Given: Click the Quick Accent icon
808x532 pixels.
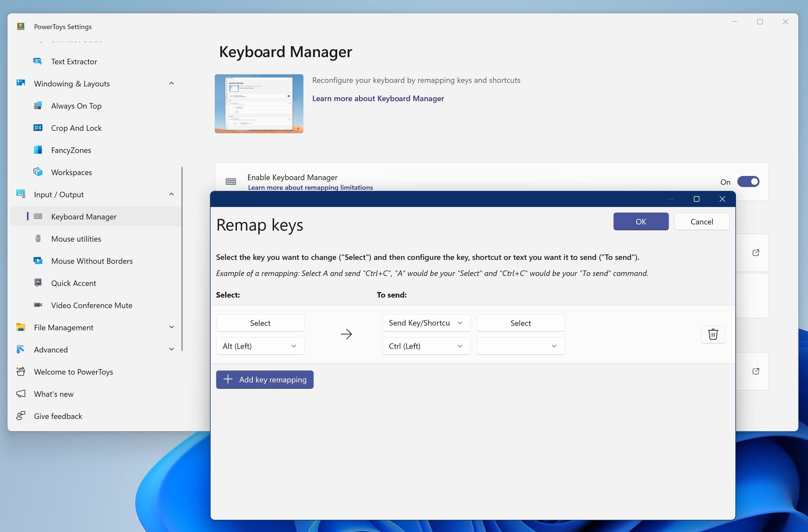Looking at the screenshot, I should click(x=38, y=283).
